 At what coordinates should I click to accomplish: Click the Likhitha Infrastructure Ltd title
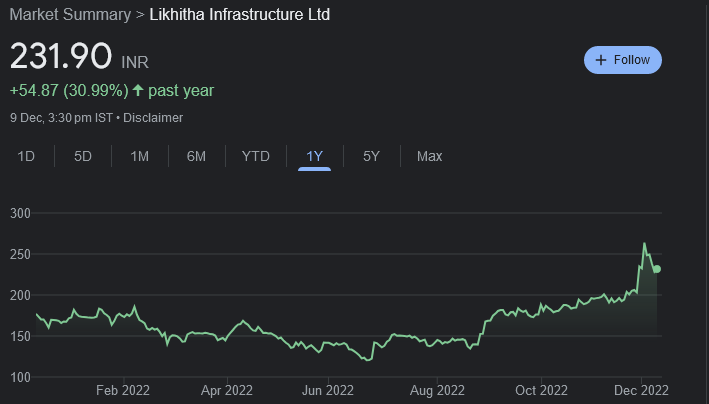(239, 15)
